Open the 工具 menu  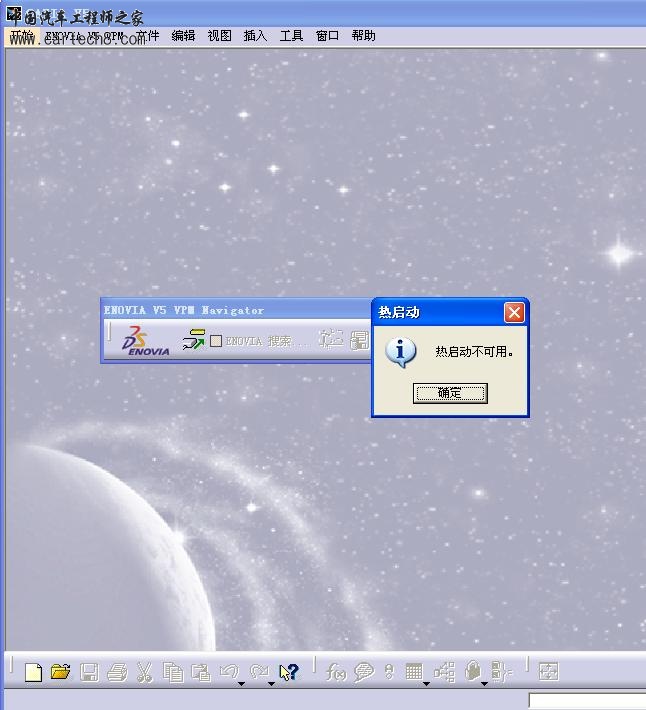291,36
